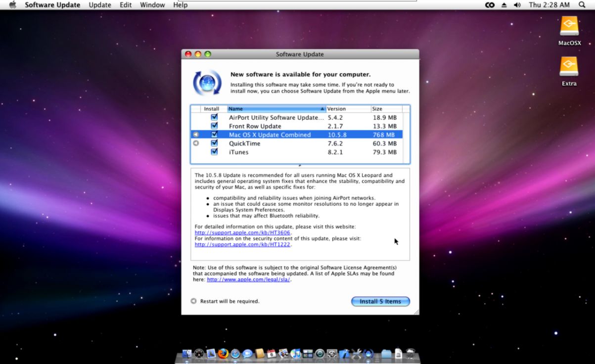Launch Firefox from the Dock

(223, 354)
